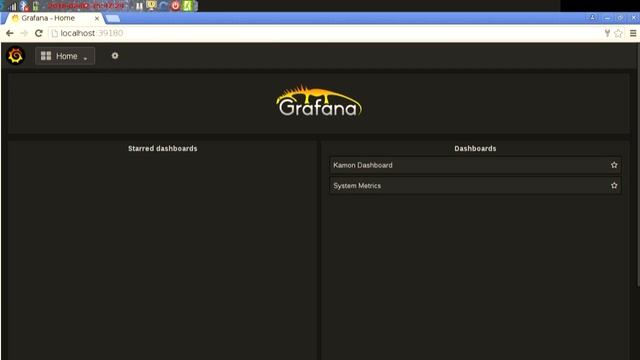
Task: Click the Starred dashboards heading
Action: (162, 149)
